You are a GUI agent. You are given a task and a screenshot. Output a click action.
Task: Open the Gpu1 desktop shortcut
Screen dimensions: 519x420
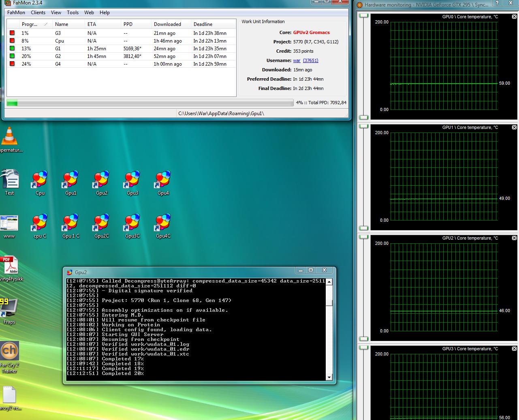click(x=71, y=183)
